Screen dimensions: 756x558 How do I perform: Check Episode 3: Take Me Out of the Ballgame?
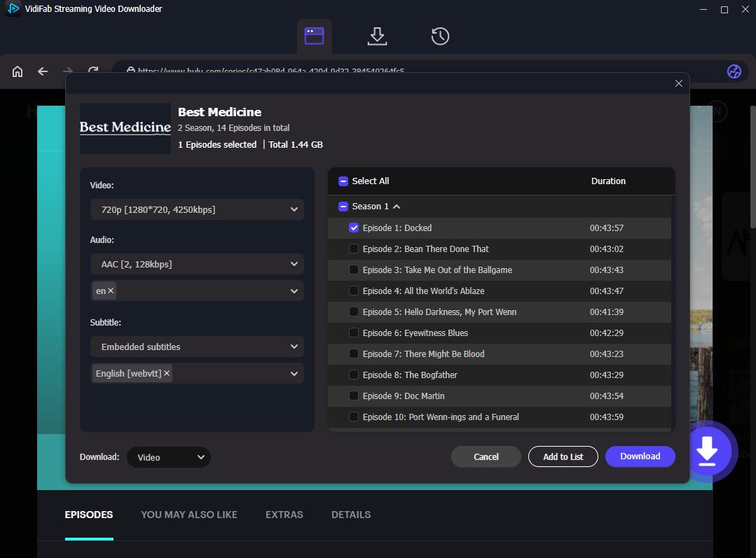click(x=353, y=270)
